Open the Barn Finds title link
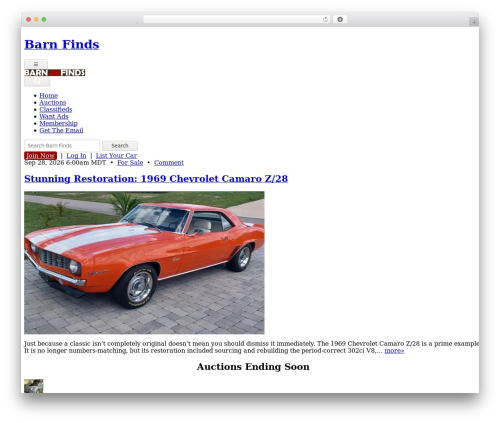The width and height of the screenshot is (500, 423). point(62,44)
